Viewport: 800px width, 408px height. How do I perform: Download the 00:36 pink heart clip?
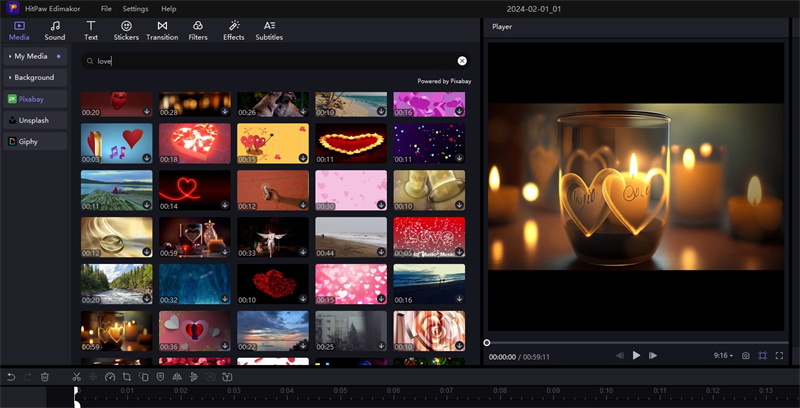click(225, 346)
